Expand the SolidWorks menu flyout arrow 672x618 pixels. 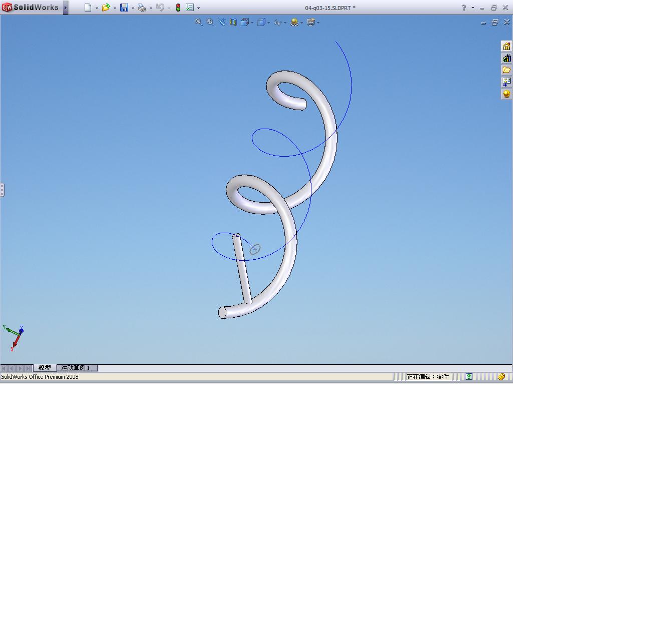(66, 8)
